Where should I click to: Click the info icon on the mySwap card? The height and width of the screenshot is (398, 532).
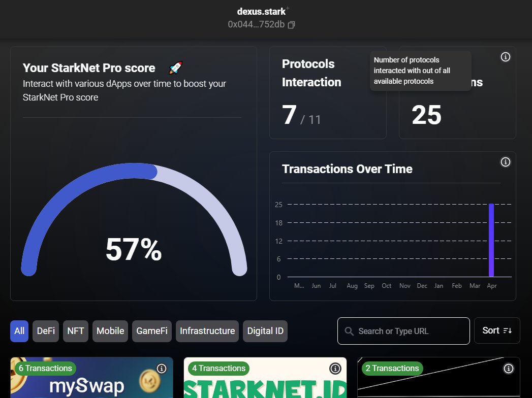point(161,368)
